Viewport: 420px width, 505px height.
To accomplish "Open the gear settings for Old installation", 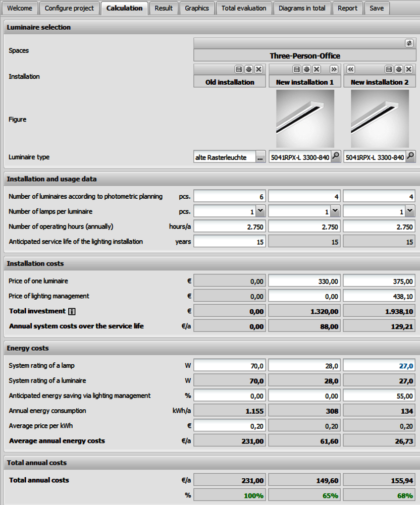I will (248, 69).
